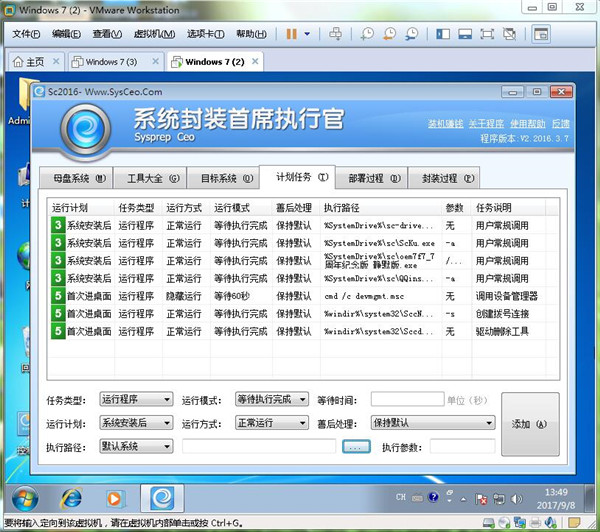Viewport: 600px width, 532px height.
Task: Open the 选项卡(T) menu
Action: 205,34
